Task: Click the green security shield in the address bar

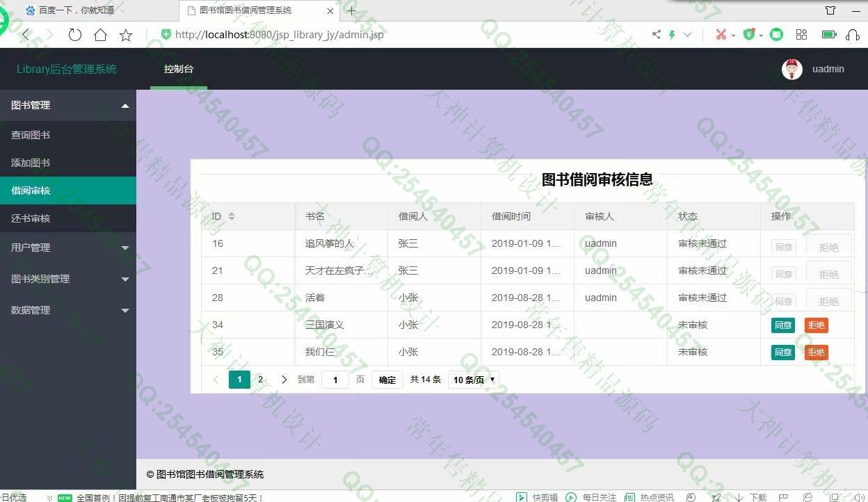Action: [166, 34]
